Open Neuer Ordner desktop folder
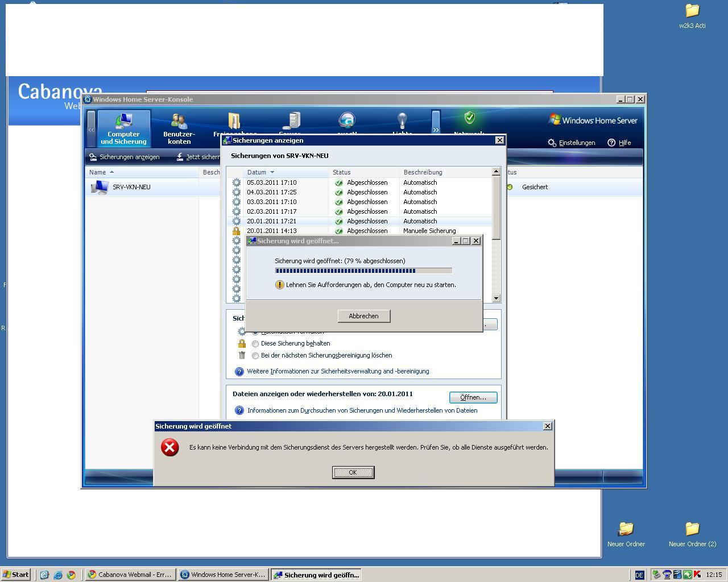This screenshot has width=728, height=582. pos(626,535)
